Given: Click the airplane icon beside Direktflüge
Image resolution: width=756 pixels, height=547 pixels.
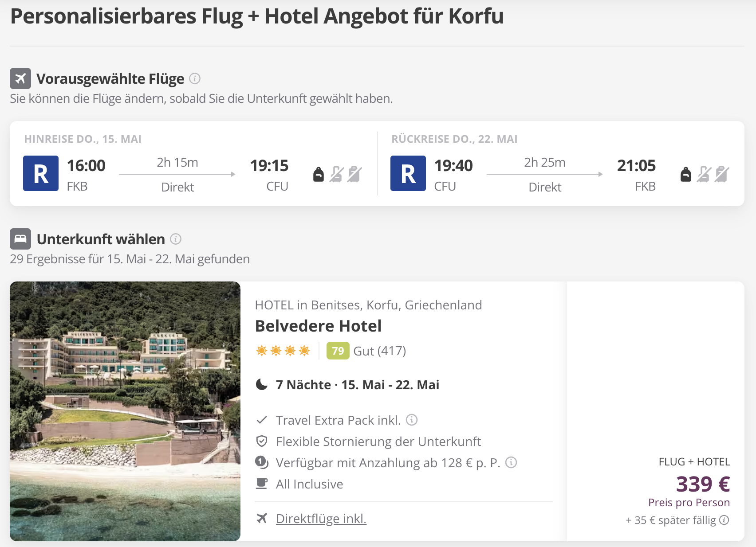Looking at the screenshot, I should coord(262,518).
